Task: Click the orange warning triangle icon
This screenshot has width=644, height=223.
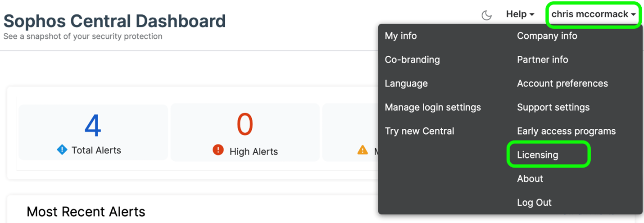Action: tap(363, 150)
